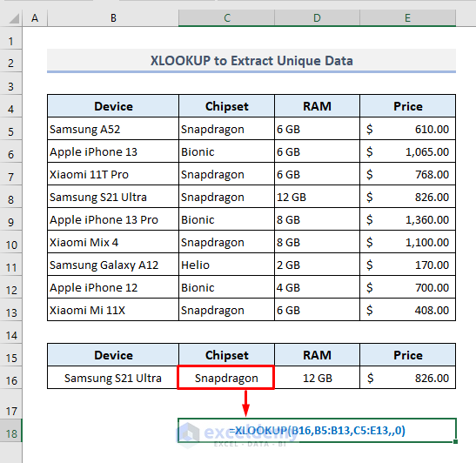
Task: Select the 'Apple iPhone 13' cell in row 6
Action: click(113, 151)
